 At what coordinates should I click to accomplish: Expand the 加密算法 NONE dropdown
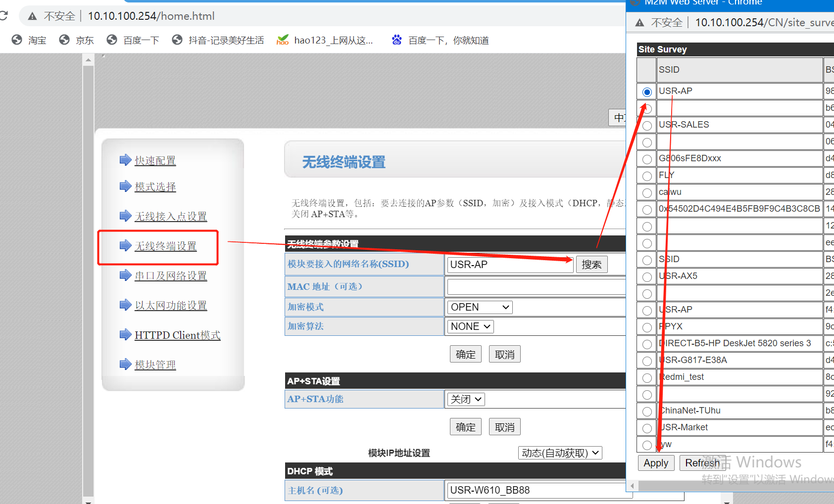coord(470,326)
